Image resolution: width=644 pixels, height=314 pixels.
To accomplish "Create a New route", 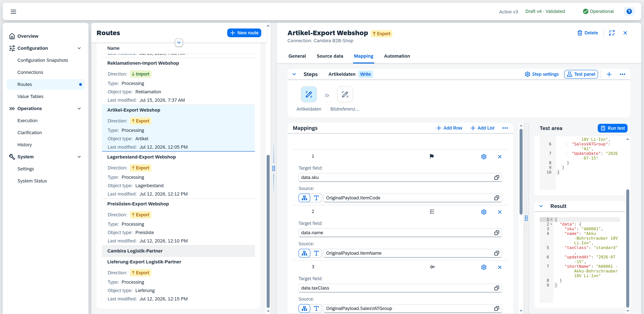I will 244,33.
